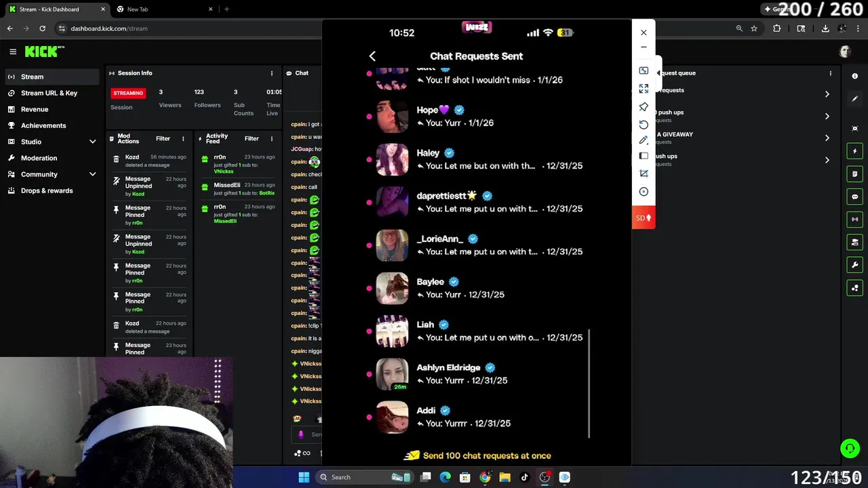Toggle the notes widget button
The height and width of the screenshot is (488, 868).
[854, 174]
